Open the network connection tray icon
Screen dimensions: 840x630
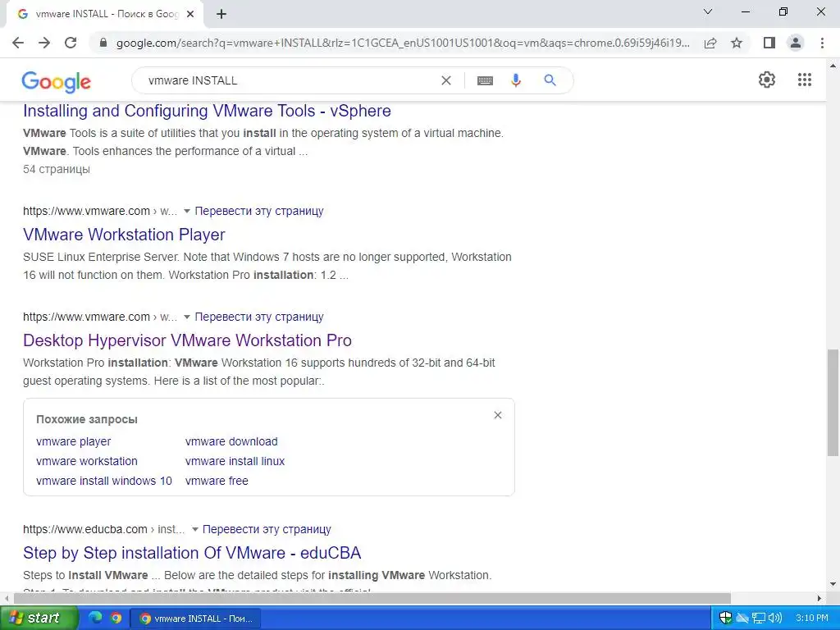tap(759, 618)
